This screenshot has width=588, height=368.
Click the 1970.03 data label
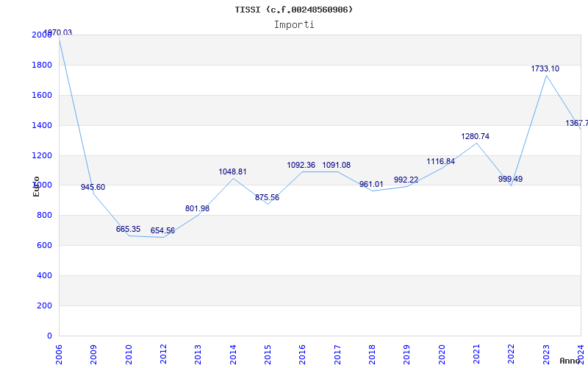tap(58, 32)
